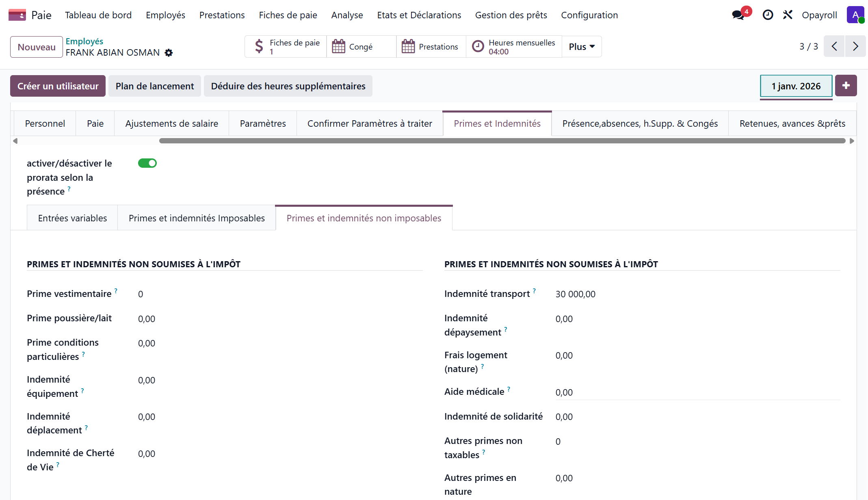
Task: Open Heures mensuelles clock icon
Action: pos(478,47)
